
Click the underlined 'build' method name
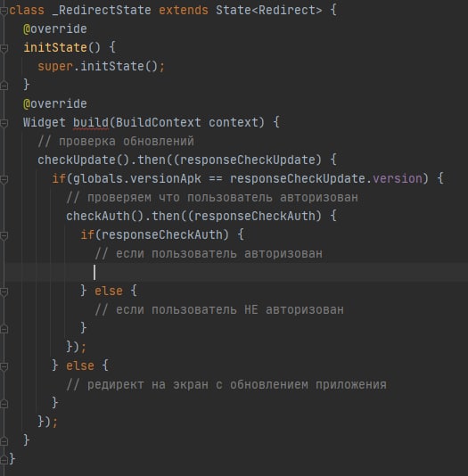click(90, 123)
